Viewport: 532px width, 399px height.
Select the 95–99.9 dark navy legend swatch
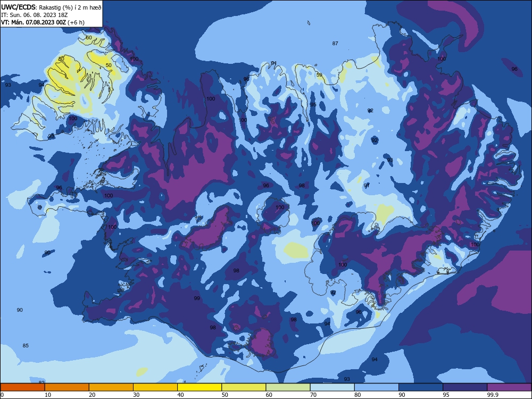pyautogui.click(x=465, y=387)
